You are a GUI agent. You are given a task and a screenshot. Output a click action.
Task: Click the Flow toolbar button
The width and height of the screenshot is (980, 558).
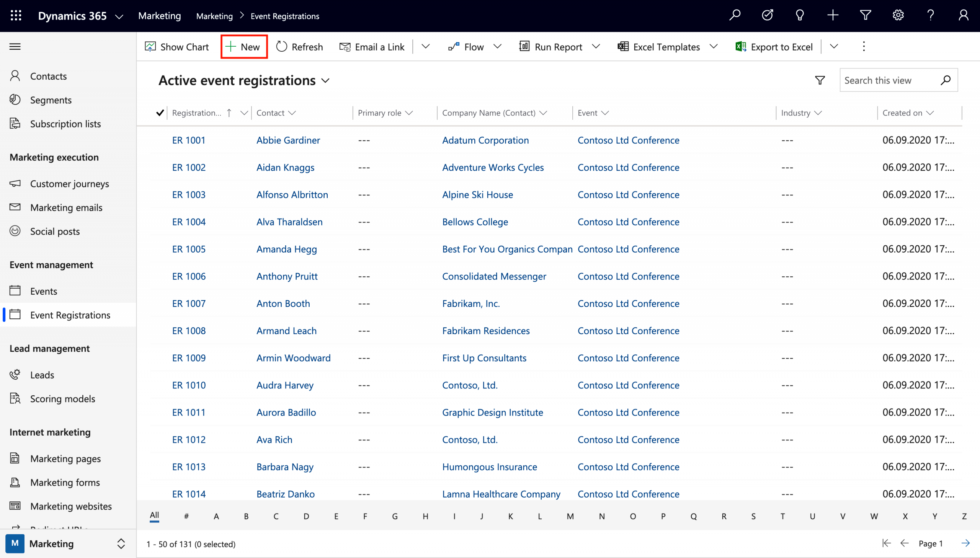(466, 47)
